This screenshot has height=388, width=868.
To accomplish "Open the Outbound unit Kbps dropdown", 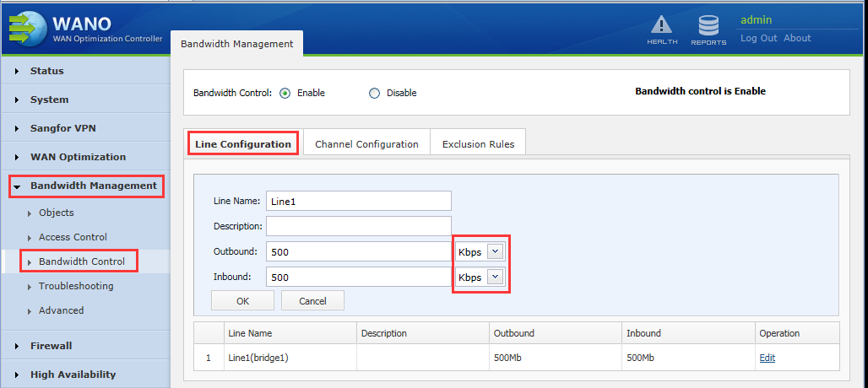I will point(496,251).
